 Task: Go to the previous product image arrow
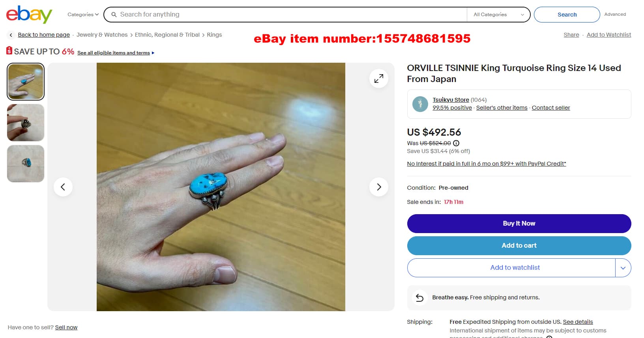pos(63,187)
